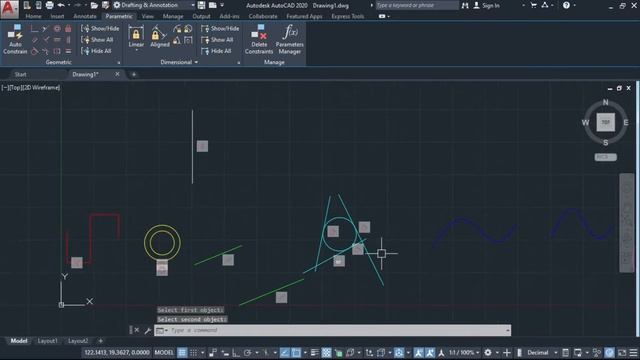Switch to the Start file tab
Screen dimensions: 640x360
pos(20,74)
